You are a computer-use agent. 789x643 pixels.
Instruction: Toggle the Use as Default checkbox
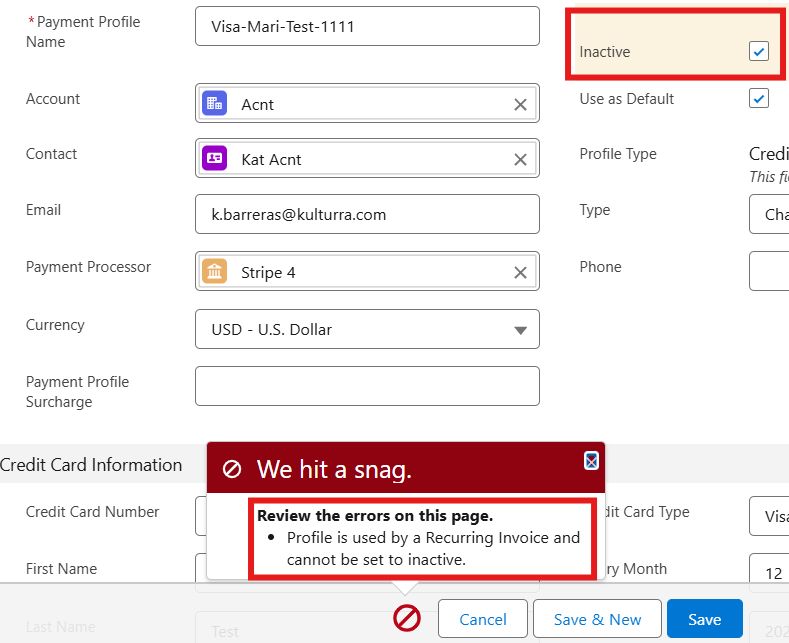tap(759, 98)
